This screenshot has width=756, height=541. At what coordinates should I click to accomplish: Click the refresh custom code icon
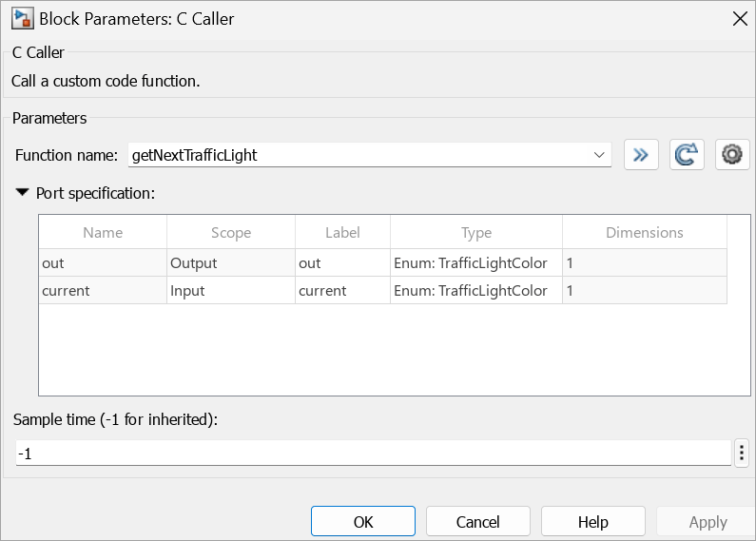(687, 155)
